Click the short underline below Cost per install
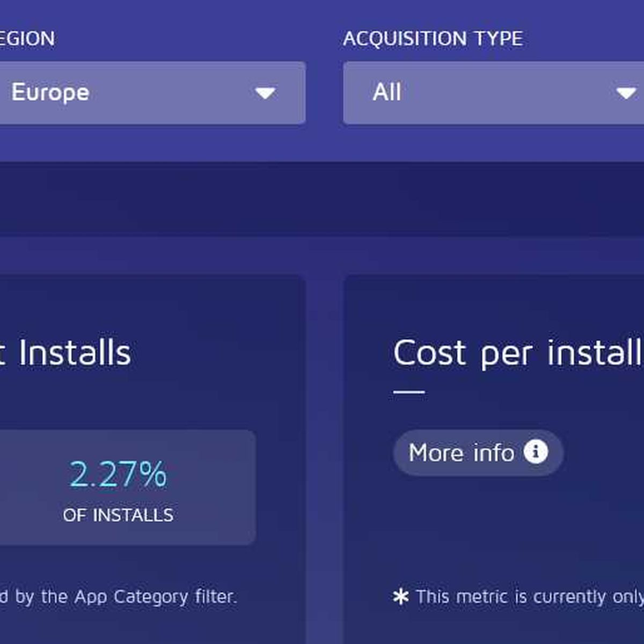 (409, 392)
